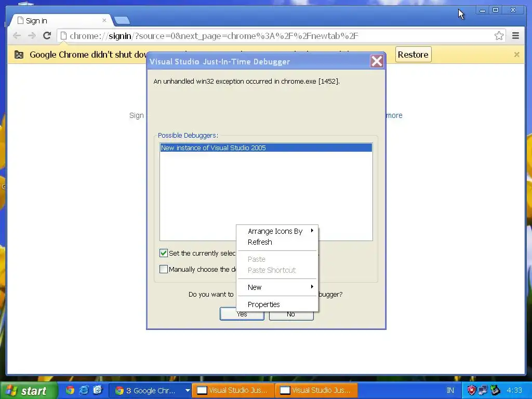Choose Refresh in the context menu
Image resolution: width=532 pixels, height=399 pixels.
pyautogui.click(x=277, y=242)
